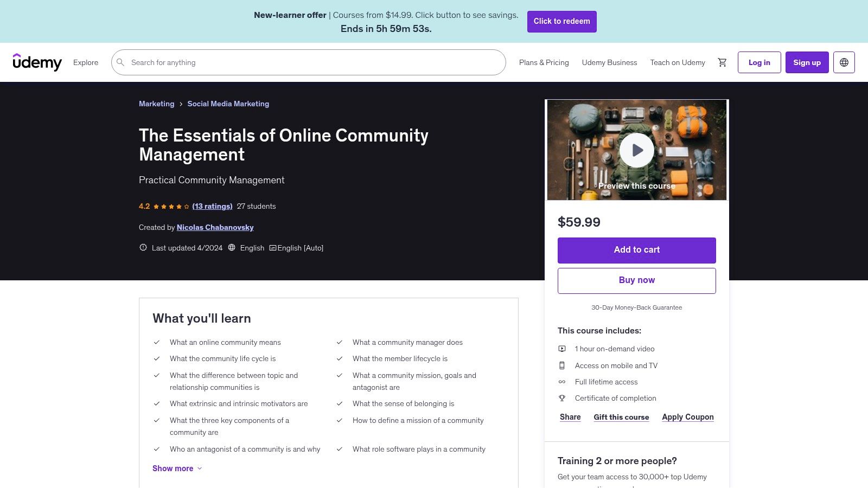Click the Buy now button
The width and height of the screenshot is (868, 488).
pyautogui.click(x=637, y=280)
